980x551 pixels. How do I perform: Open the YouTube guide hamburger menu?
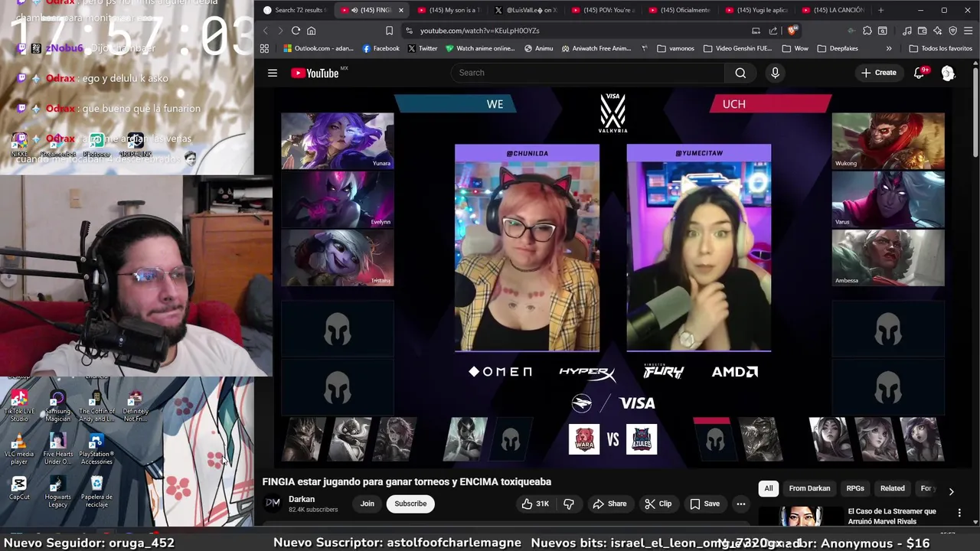coord(273,73)
